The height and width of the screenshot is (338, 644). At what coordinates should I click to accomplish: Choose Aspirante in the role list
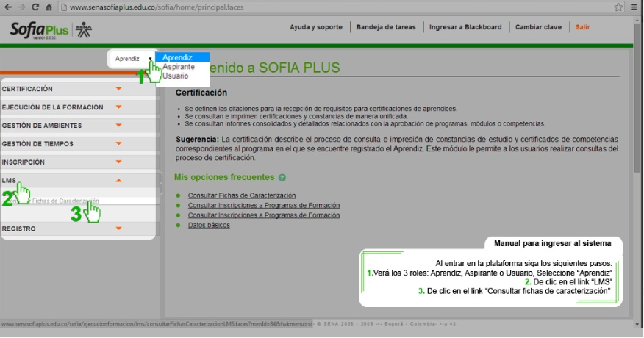coord(182,67)
